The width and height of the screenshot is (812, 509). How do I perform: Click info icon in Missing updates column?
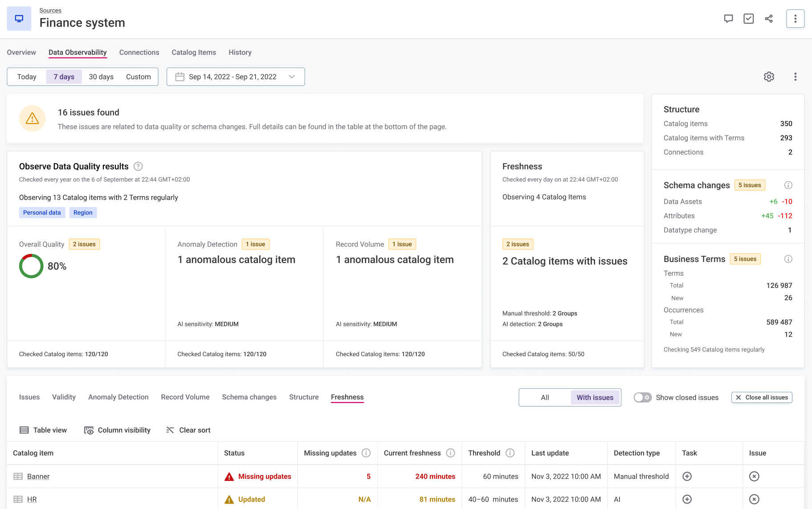tap(366, 453)
